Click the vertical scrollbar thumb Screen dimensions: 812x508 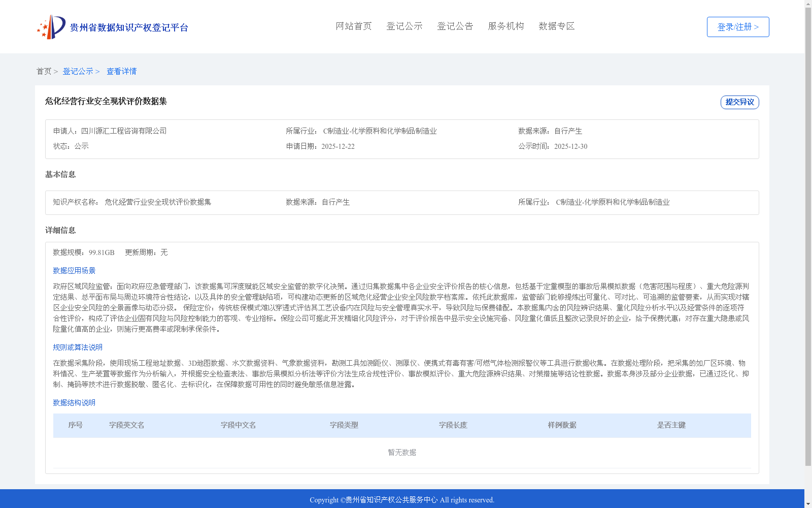pyautogui.click(x=808, y=236)
